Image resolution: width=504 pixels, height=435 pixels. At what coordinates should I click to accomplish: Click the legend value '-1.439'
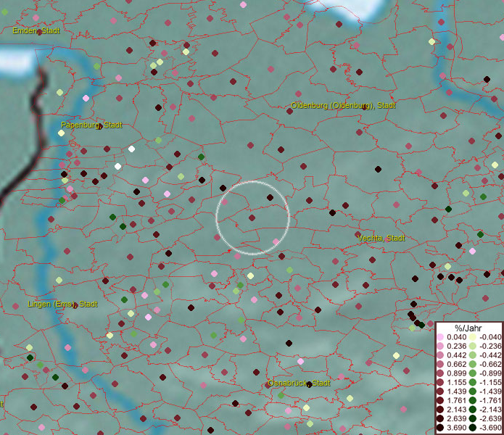[x=490, y=391]
